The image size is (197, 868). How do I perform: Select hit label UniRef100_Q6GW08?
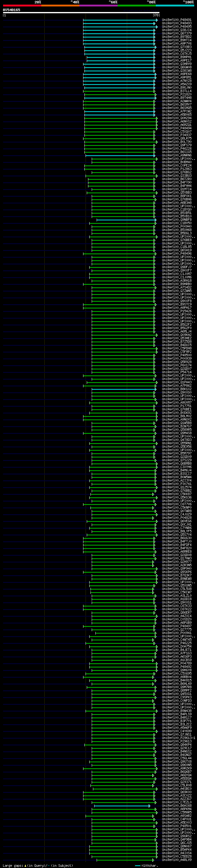point(177,67)
